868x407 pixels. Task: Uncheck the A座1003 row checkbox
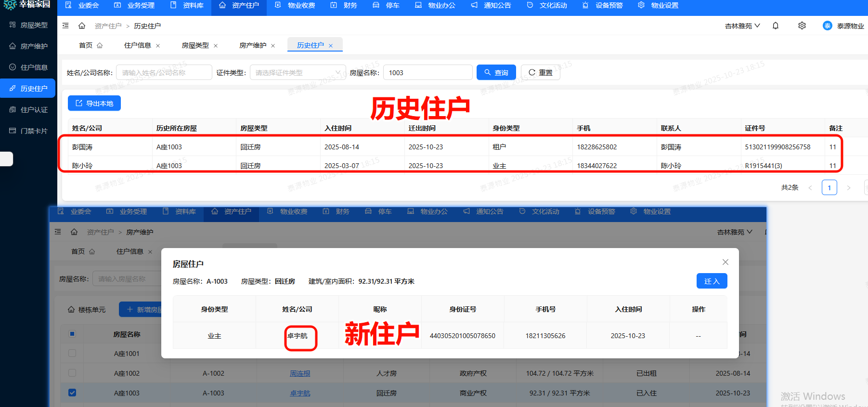coord(72,393)
